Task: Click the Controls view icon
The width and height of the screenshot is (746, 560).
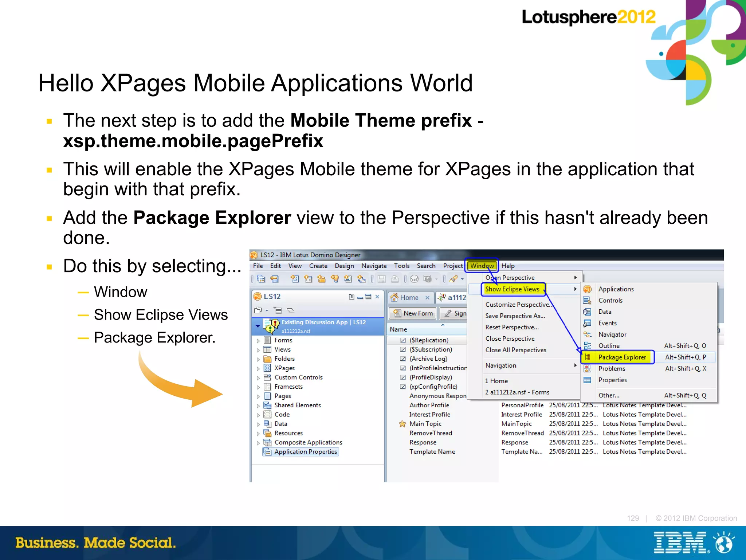Action: pyautogui.click(x=587, y=300)
